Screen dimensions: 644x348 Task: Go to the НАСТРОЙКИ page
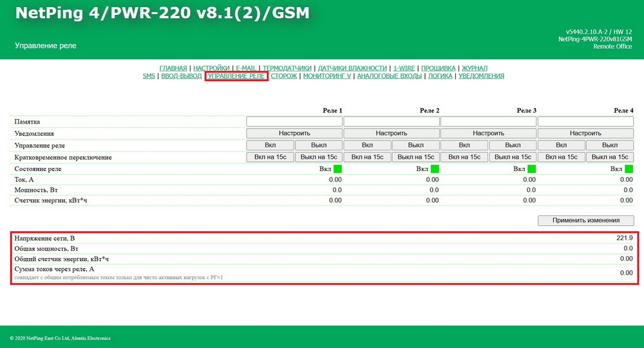[211, 68]
